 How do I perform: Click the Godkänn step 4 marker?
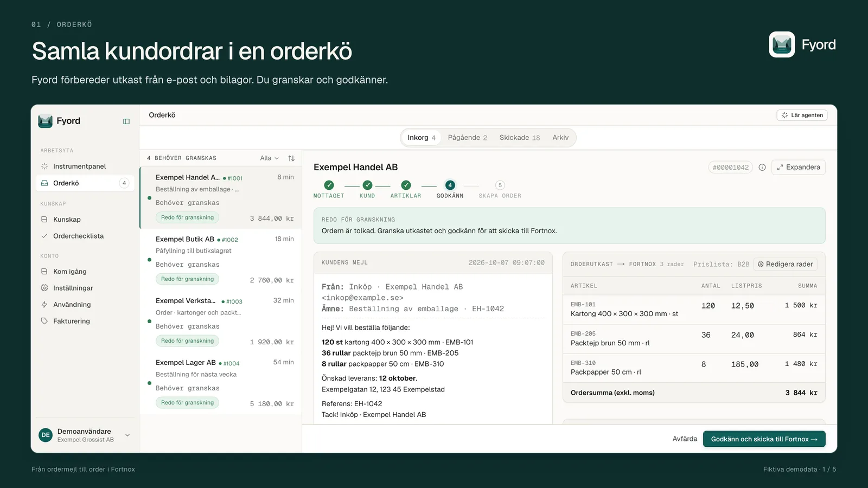(450, 185)
